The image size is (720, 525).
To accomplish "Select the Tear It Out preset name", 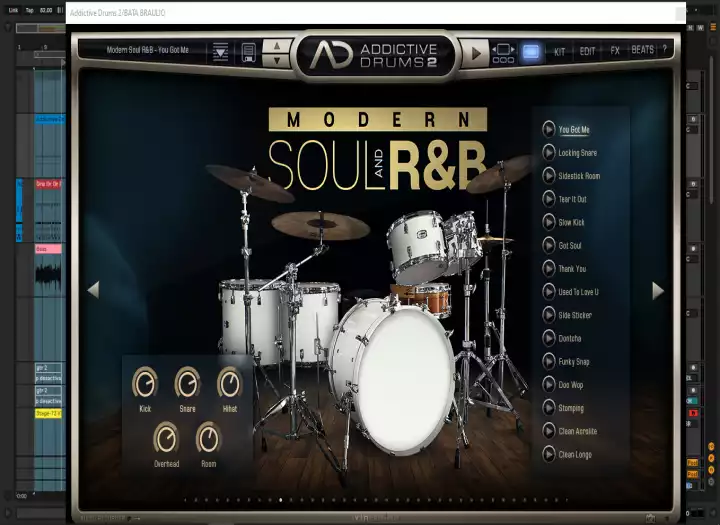I will pyautogui.click(x=572, y=199).
